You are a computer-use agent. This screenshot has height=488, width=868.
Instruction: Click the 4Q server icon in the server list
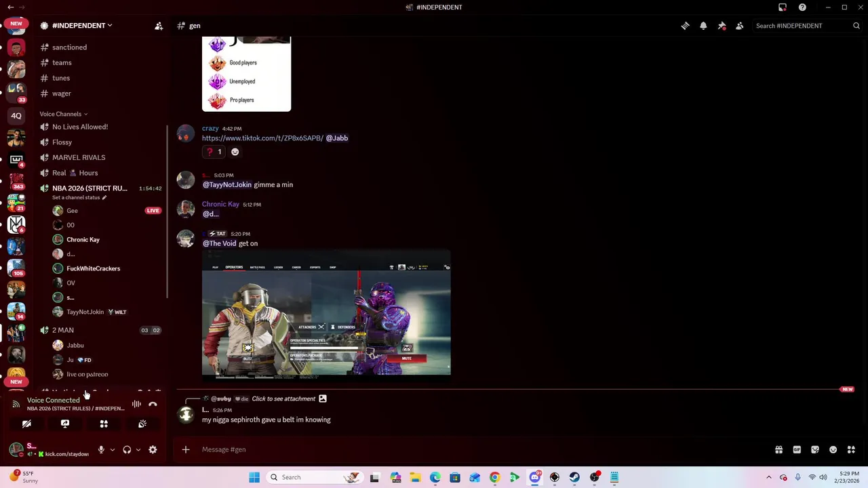click(16, 116)
